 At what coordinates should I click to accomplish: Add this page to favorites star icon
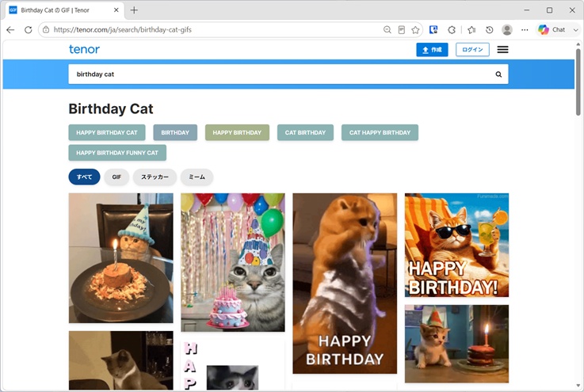415,30
